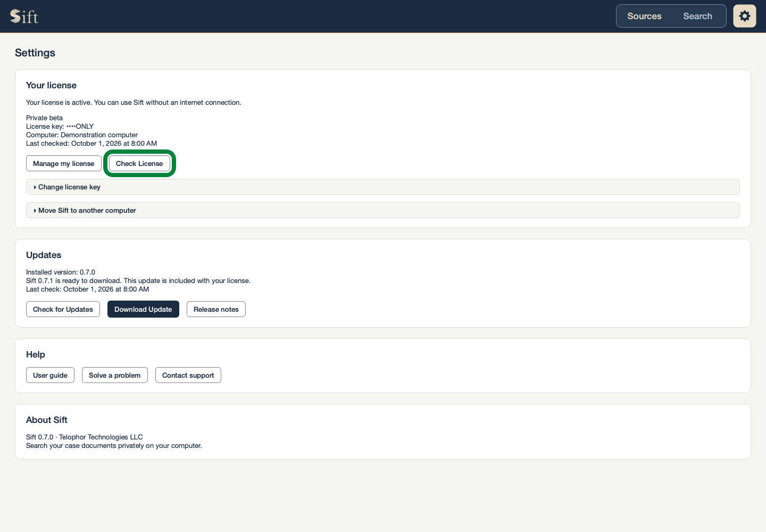The width and height of the screenshot is (766, 532).
Task: Click 'Last check: October 1, 2026' updates line
Action: (x=88, y=289)
